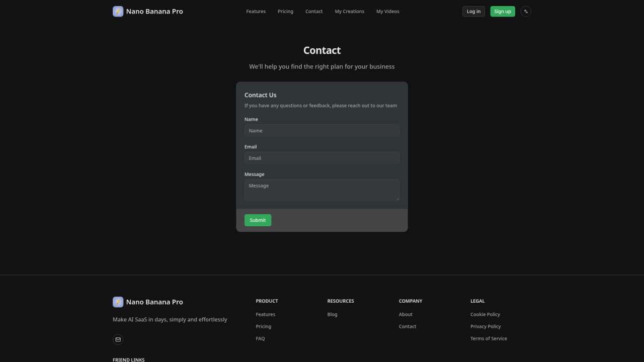Open the Terms of Service link
The image size is (644, 362).
(489, 338)
